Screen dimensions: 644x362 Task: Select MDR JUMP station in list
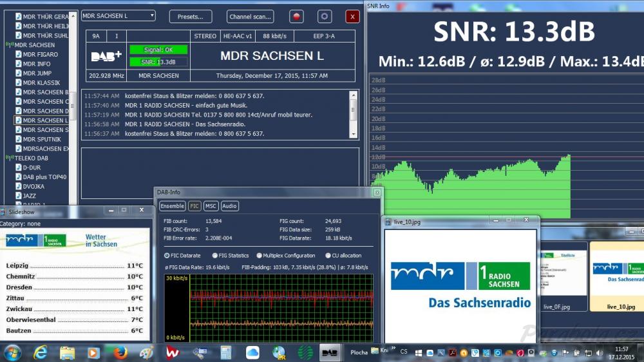[x=37, y=73]
